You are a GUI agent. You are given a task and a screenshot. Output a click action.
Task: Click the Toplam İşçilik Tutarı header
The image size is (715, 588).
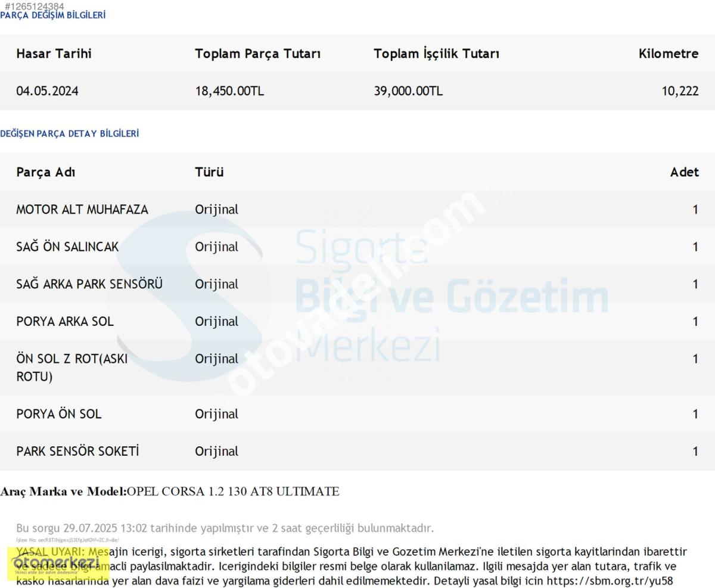(436, 54)
